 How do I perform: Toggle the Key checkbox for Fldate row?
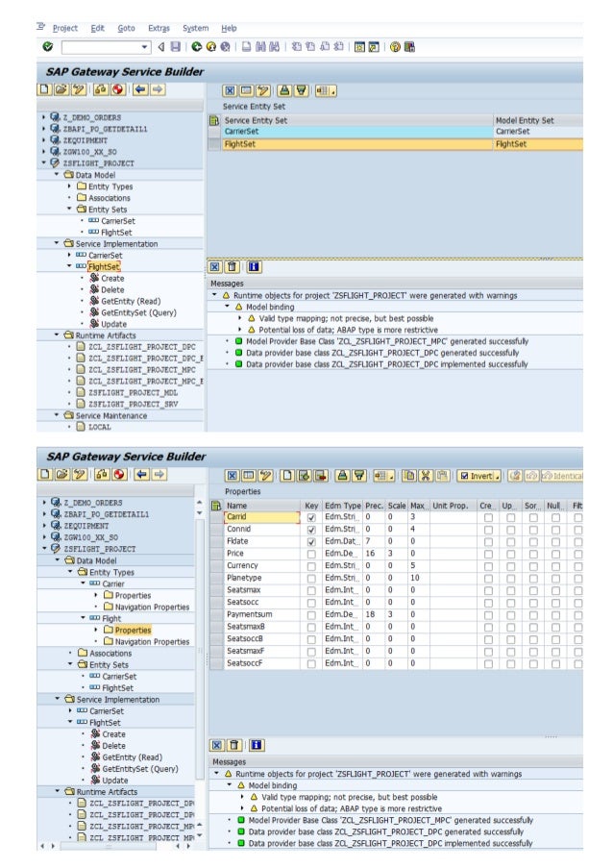coord(311,541)
